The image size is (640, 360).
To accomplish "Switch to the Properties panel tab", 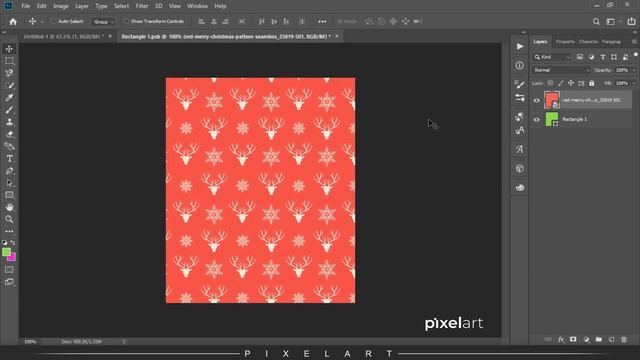I will (565, 42).
